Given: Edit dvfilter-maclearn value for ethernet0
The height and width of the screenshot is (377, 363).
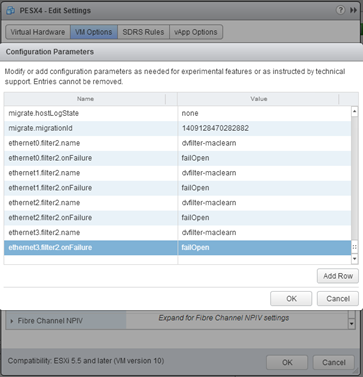Looking at the screenshot, I should [x=264, y=143].
